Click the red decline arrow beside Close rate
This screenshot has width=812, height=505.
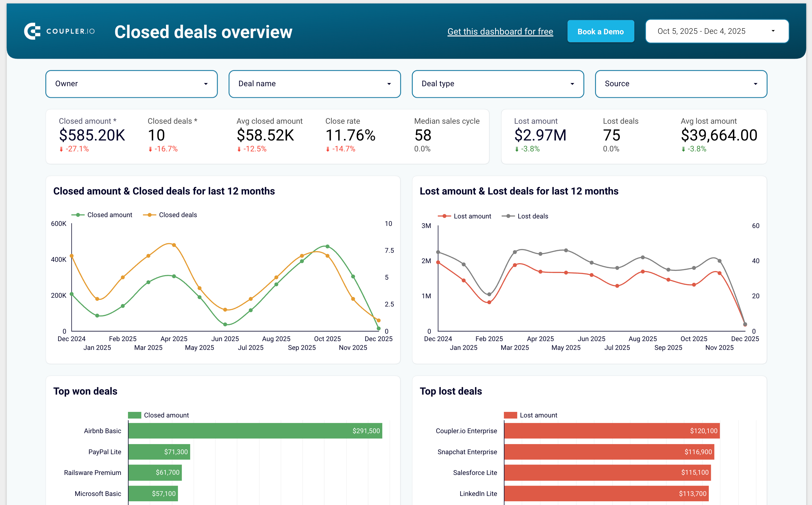(328, 149)
